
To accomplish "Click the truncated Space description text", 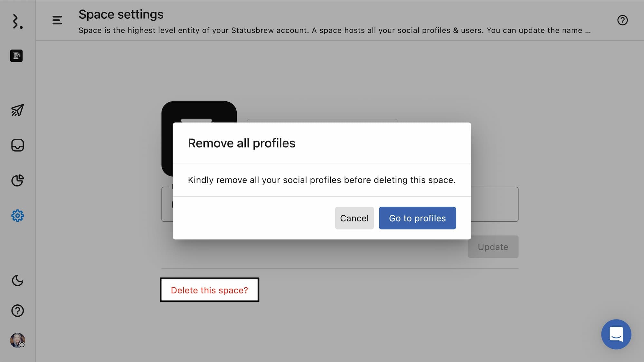I will tap(335, 31).
